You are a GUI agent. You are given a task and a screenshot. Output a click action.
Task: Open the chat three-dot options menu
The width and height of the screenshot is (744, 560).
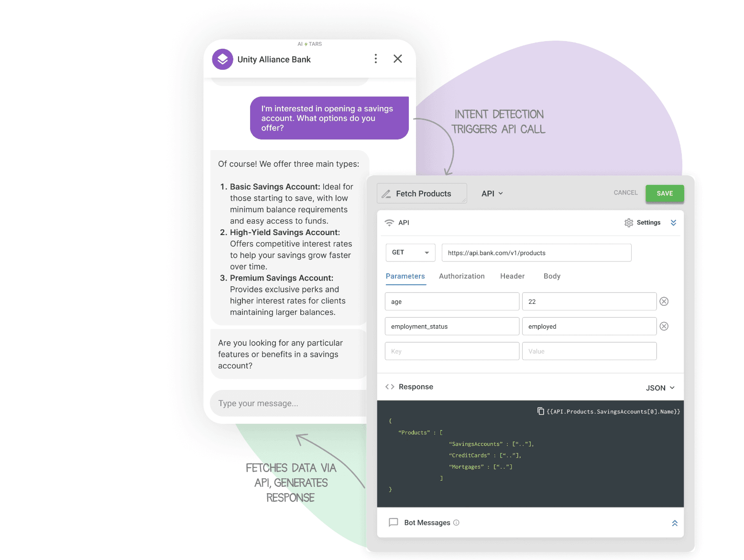tap(376, 59)
